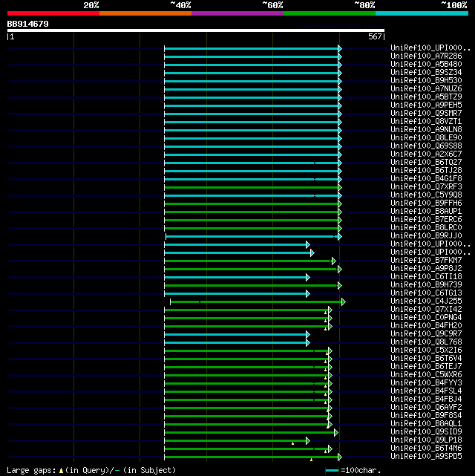Select the UniRef100_C6TG13 label
Screen dimensions: 475x476
pos(426,293)
